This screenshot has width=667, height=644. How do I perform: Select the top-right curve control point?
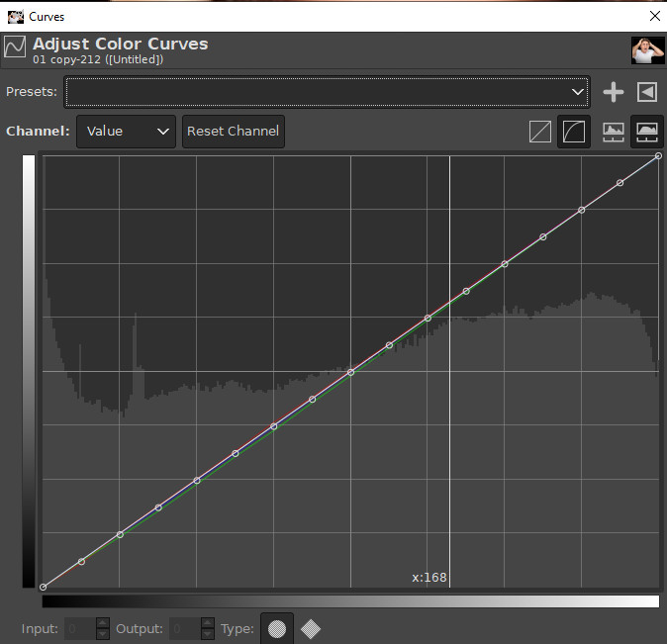click(658, 156)
